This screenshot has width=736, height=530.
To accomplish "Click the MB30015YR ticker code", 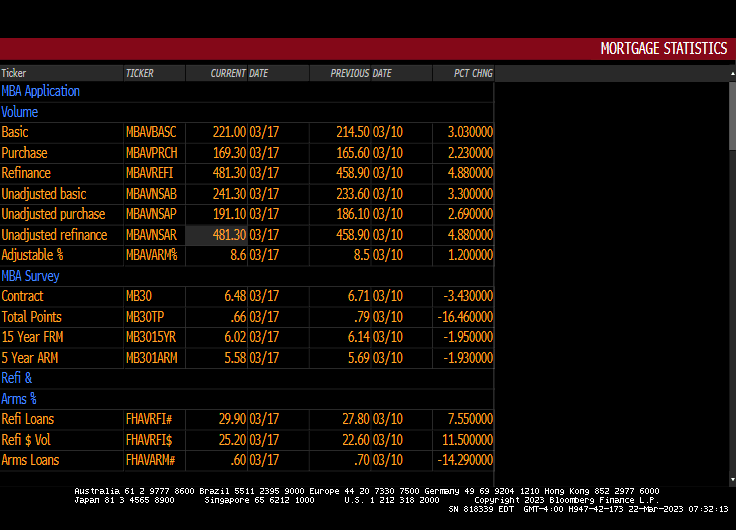I will (151, 337).
